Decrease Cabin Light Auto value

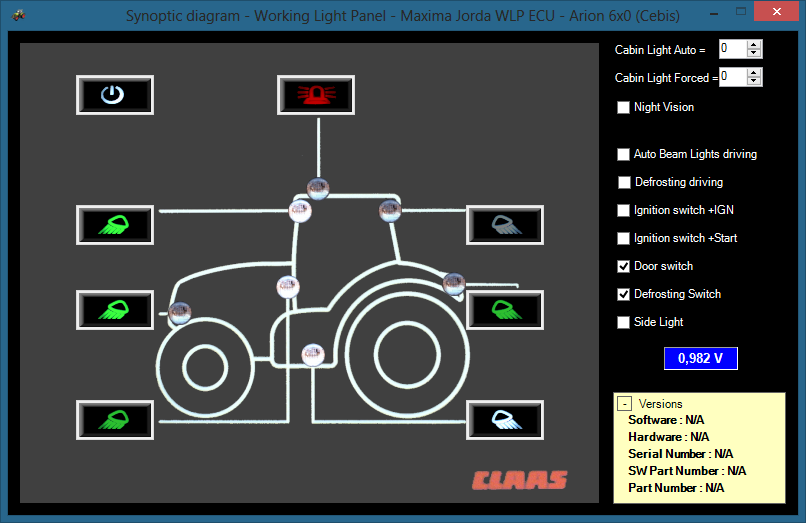(754, 53)
